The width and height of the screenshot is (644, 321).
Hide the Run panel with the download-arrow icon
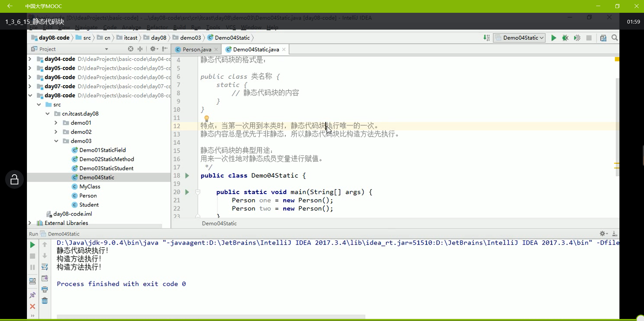click(614, 234)
